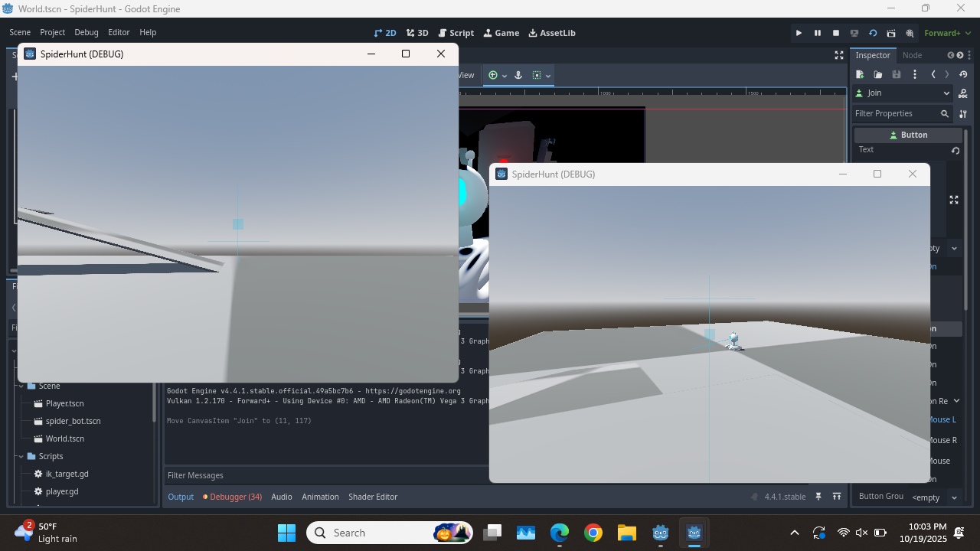The image size is (980, 551).
Task: Open documentation for the Join node
Action: [x=963, y=93]
